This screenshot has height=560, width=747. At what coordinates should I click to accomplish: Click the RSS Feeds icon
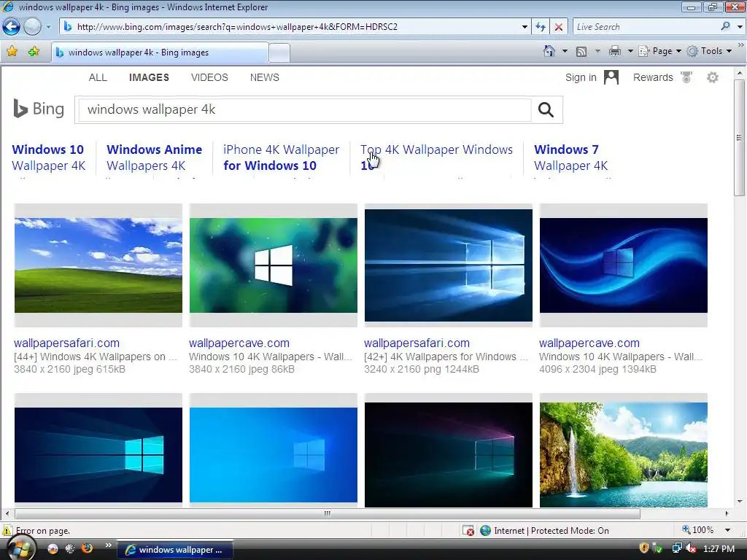pyautogui.click(x=581, y=52)
